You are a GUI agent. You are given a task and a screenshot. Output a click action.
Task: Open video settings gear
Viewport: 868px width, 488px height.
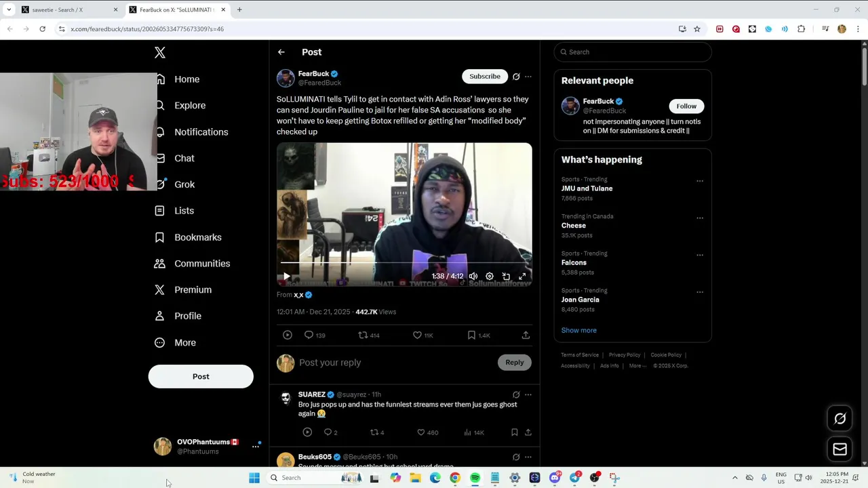[x=490, y=277]
